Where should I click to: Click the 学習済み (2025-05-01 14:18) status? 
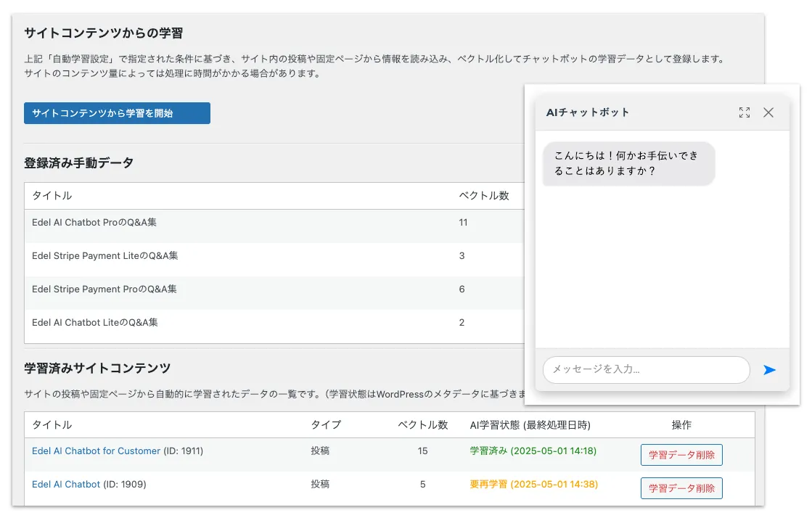point(533,451)
